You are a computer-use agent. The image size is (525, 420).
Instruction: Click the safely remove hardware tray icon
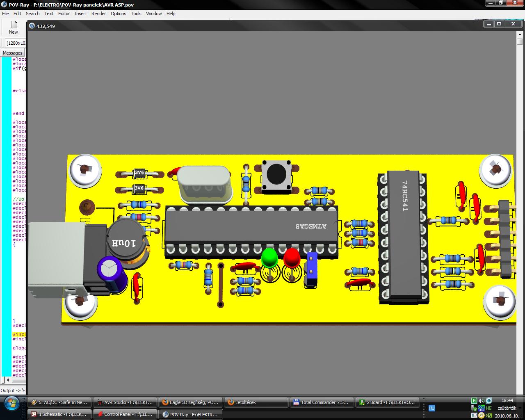(474, 408)
